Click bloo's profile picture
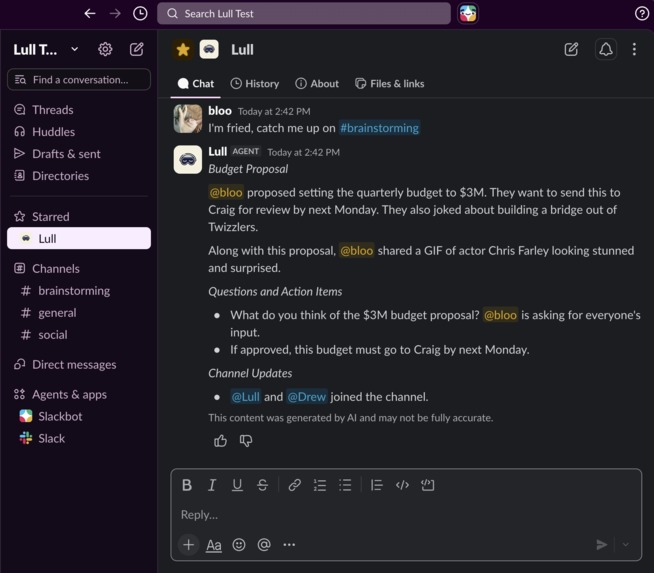 click(x=188, y=119)
